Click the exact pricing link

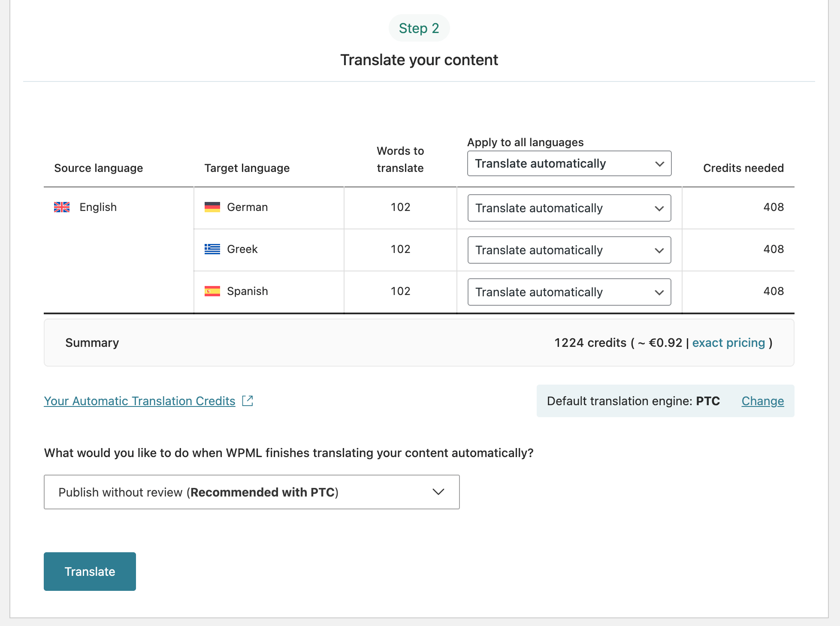tap(728, 343)
